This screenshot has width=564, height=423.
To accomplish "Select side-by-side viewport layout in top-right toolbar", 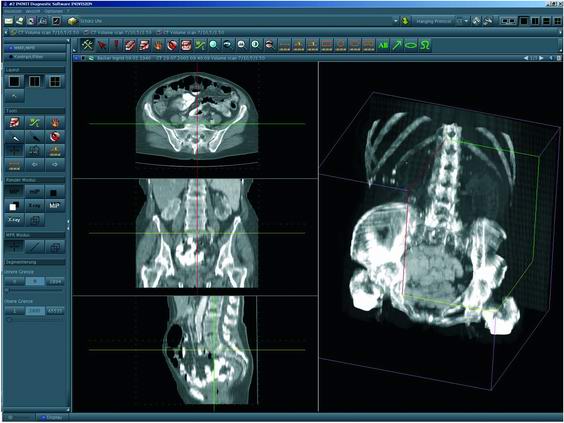I will point(535,21).
